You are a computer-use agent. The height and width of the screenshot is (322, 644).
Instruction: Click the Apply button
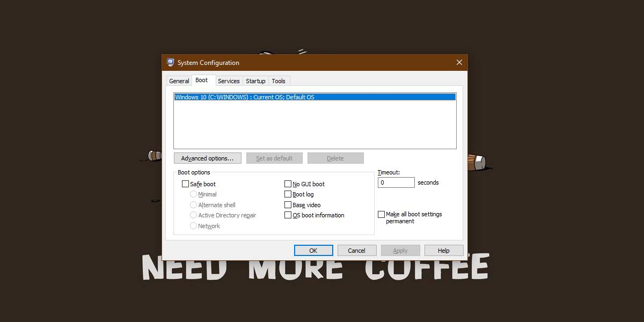tap(400, 251)
